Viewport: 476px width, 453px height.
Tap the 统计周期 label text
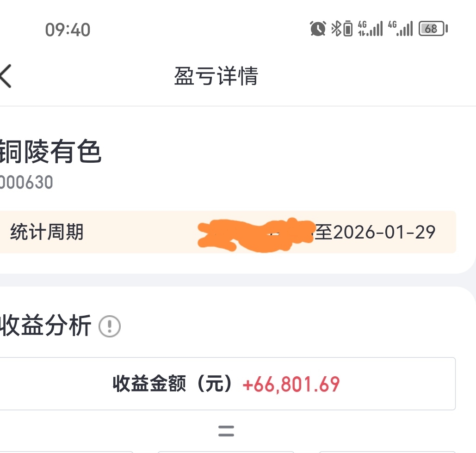[x=47, y=232]
